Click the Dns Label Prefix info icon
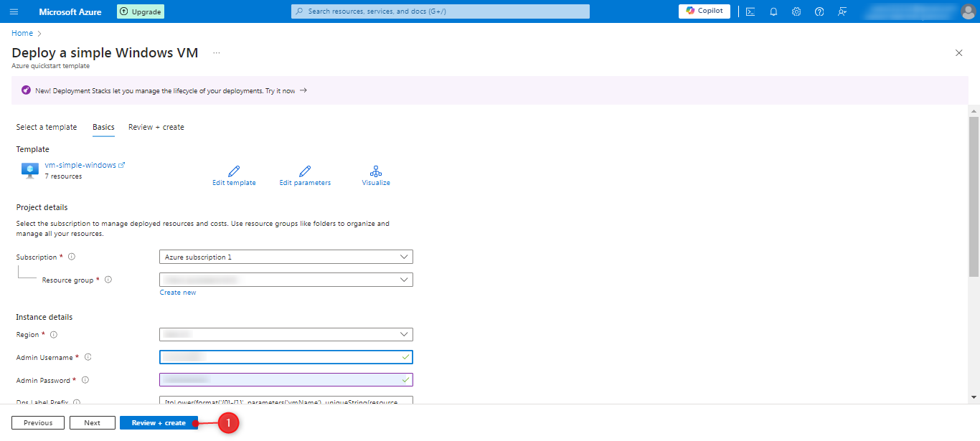Viewport: 980px width, 441px height. (77, 402)
